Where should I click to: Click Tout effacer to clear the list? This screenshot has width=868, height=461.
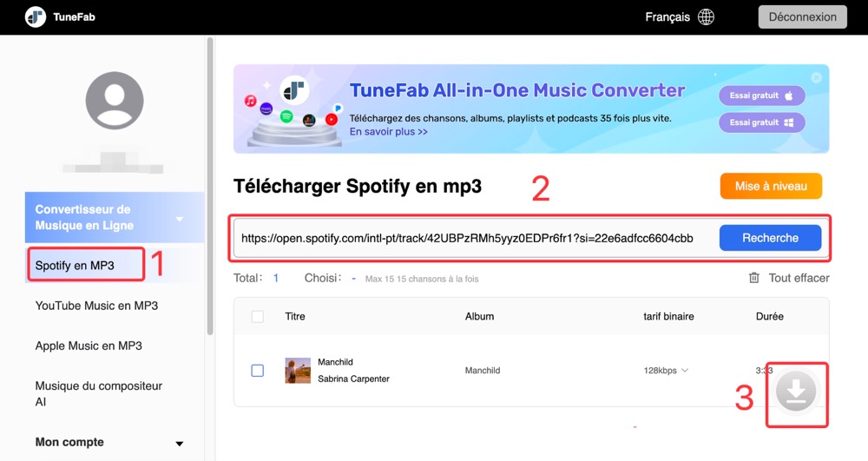[799, 278]
